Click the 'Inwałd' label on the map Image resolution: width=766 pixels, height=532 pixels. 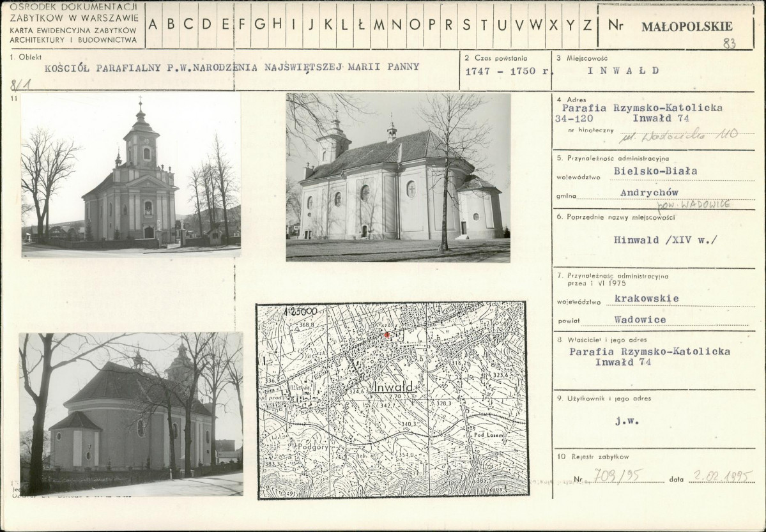(394, 386)
